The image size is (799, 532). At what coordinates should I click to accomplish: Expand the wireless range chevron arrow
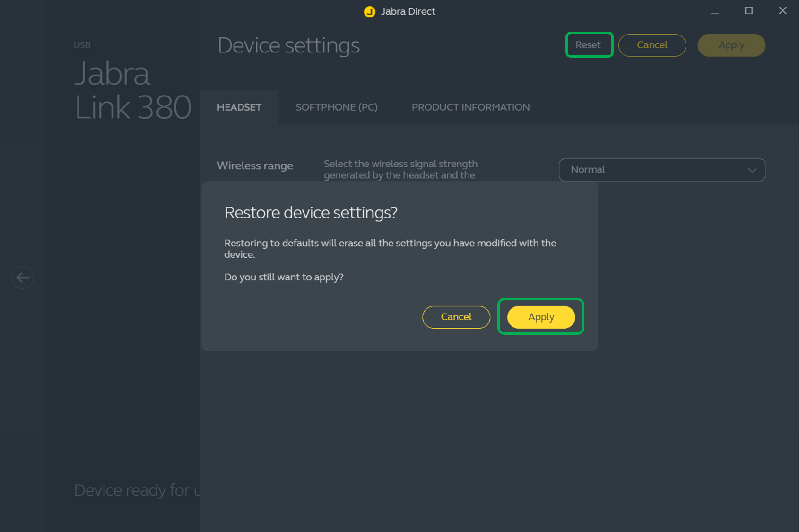(x=752, y=170)
